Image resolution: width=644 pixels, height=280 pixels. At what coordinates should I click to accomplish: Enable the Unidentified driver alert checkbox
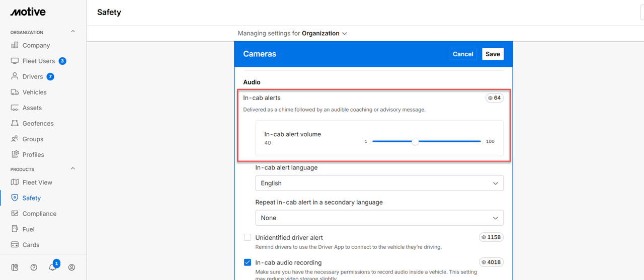coord(248,237)
